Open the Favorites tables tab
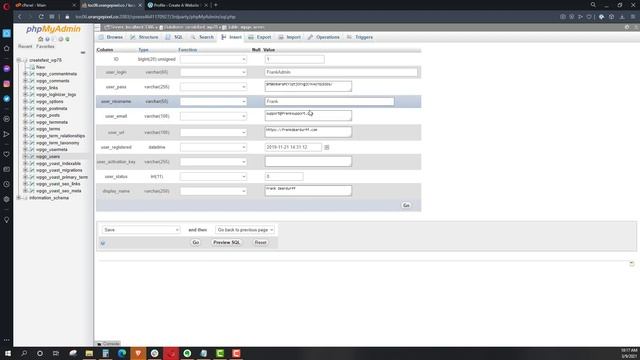The width and height of the screenshot is (640, 360). (x=45, y=47)
